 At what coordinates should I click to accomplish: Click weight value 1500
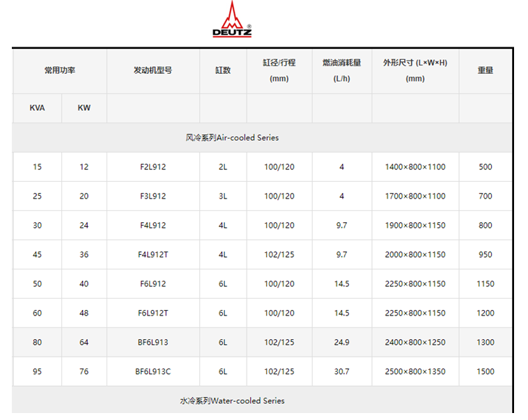coord(486,371)
